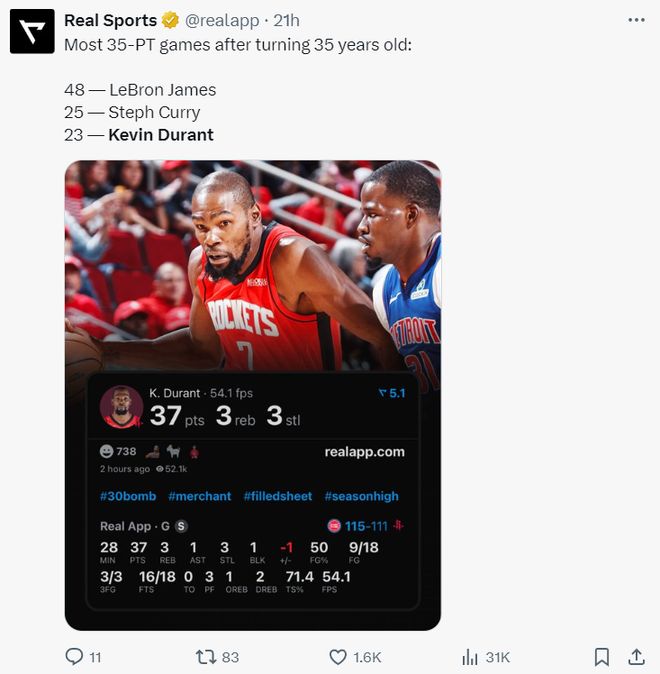Select the #filledsheet hashtag

click(x=277, y=496)
